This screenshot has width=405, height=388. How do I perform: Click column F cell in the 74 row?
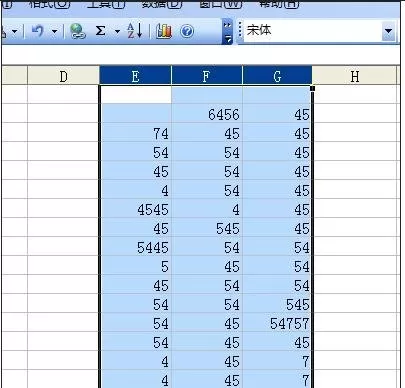pyautogui.click(x=207, y=133)
